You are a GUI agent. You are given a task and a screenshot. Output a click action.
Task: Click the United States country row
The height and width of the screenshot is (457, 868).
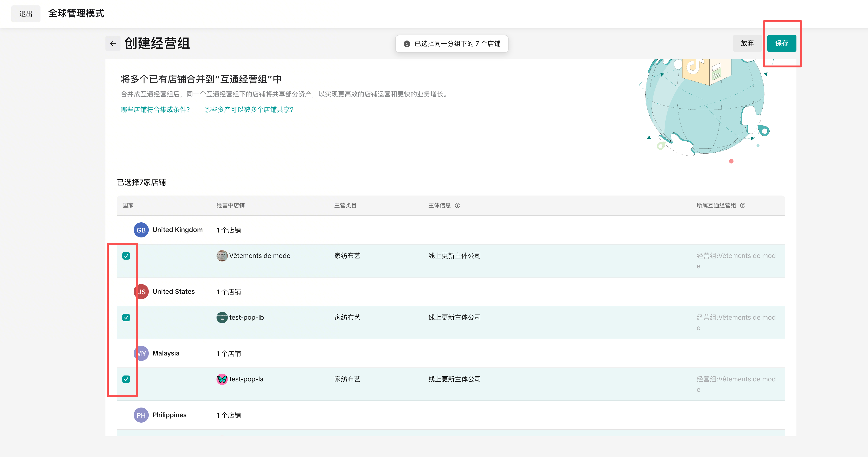(173, 291)
